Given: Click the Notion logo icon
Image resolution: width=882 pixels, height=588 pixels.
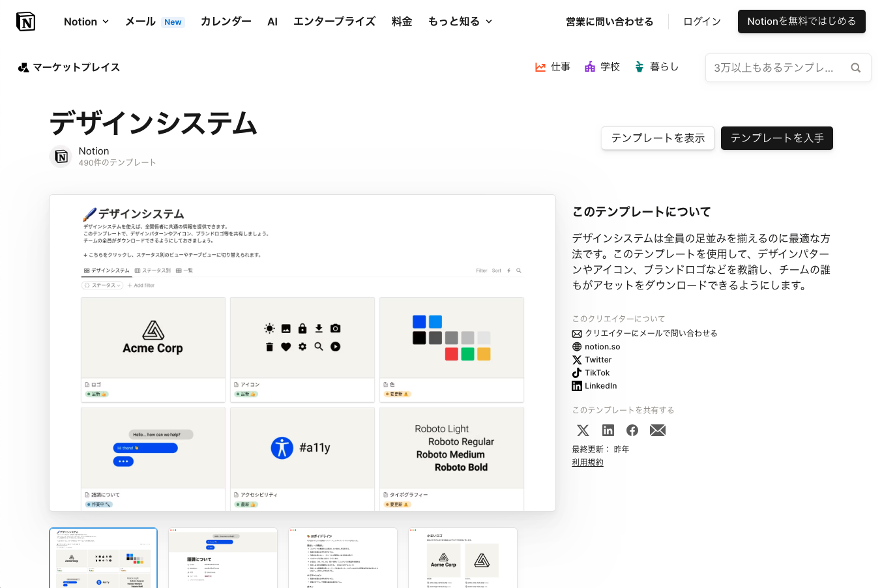Looking at the screenshot, I should pos(25,21).
